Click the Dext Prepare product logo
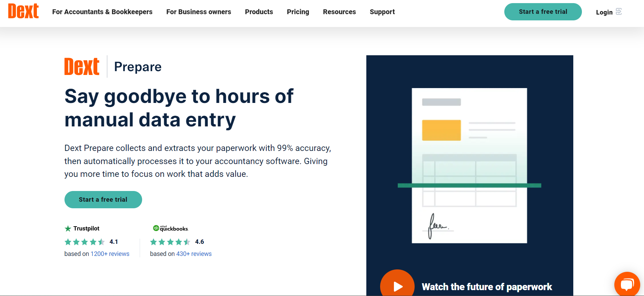The width and height of the screenshot is (644, 296). [82, 67]
